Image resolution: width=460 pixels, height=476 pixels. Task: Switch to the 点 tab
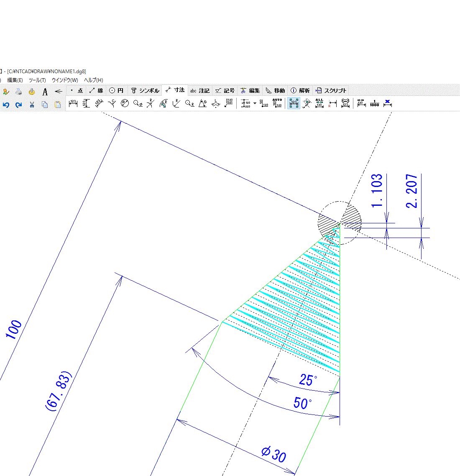tap(77, 90)
